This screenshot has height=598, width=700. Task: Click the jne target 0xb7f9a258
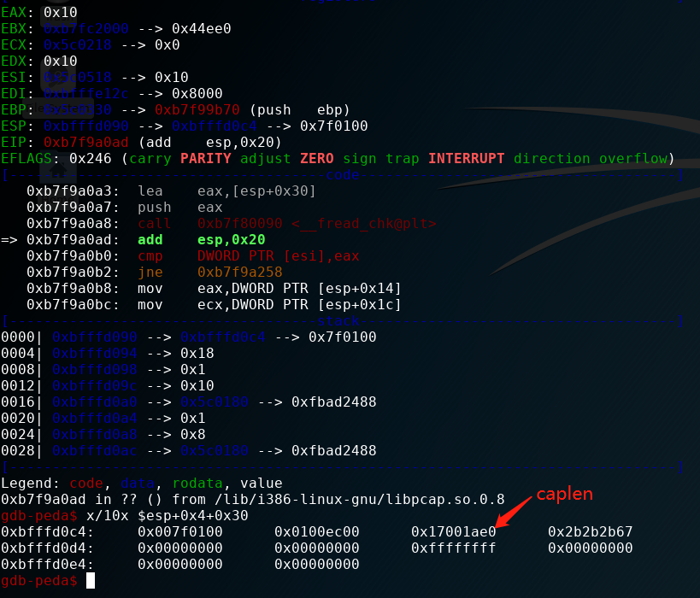coord(239,273)
